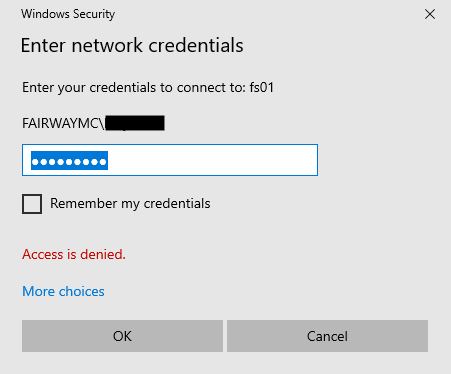Click the empty space after the password dots

point(212,160)
